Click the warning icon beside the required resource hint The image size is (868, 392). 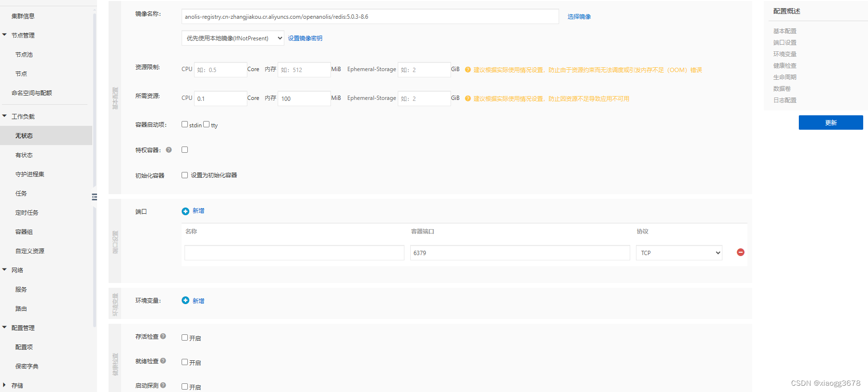pyautogui.click(x=468, y=98)
